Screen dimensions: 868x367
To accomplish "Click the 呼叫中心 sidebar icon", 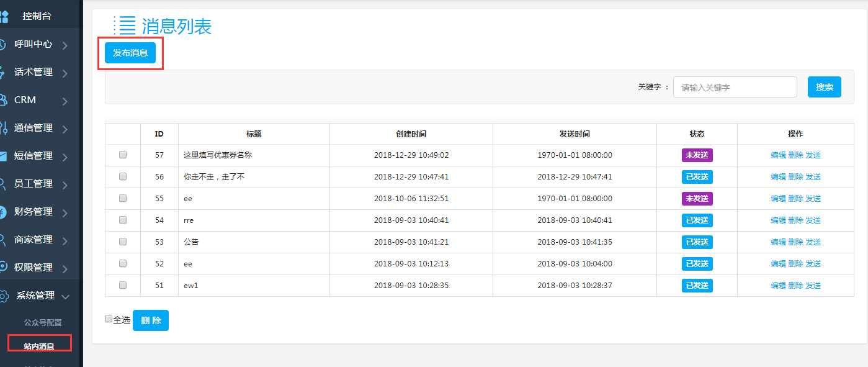I will [3, 45].
